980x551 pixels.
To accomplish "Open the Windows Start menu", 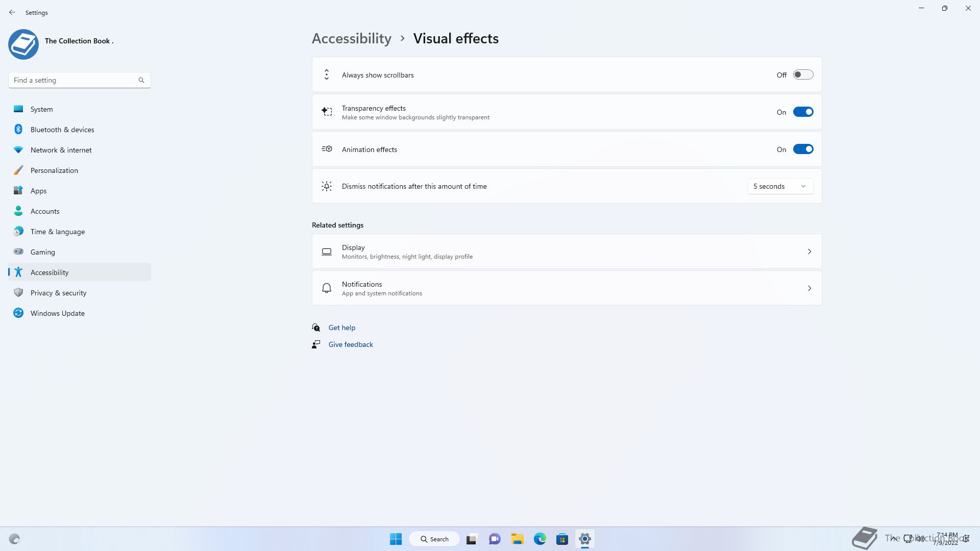I will point(396,539).
